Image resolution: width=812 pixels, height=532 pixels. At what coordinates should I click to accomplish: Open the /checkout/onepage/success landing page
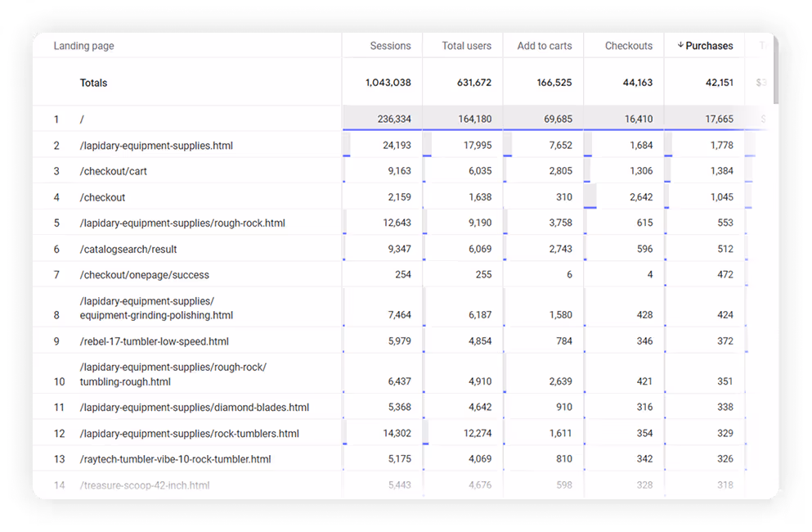(x=144, y=274)
